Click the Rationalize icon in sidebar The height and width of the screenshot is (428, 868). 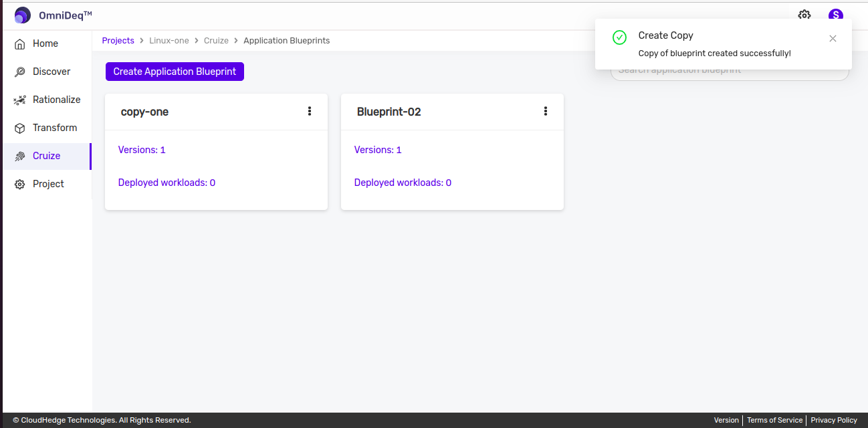coord(20,100)
